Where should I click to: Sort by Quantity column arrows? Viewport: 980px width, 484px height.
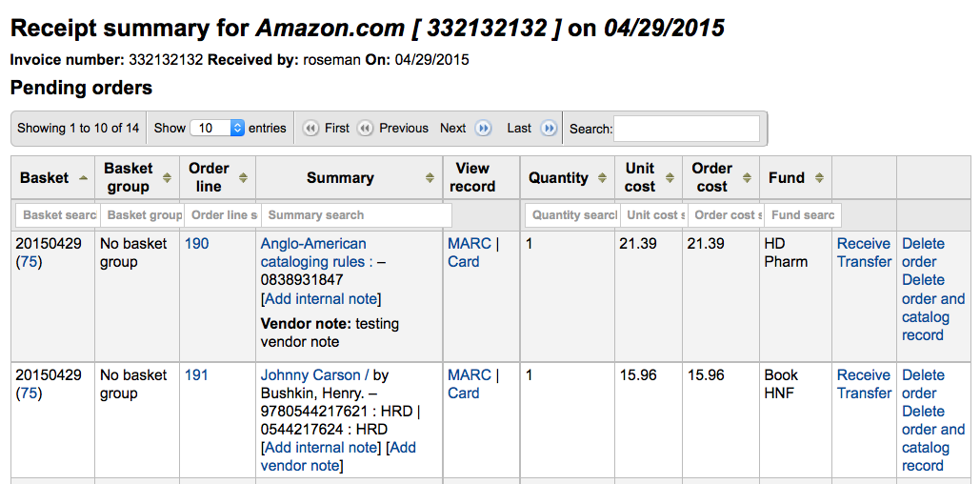click(x=602, y=178)
